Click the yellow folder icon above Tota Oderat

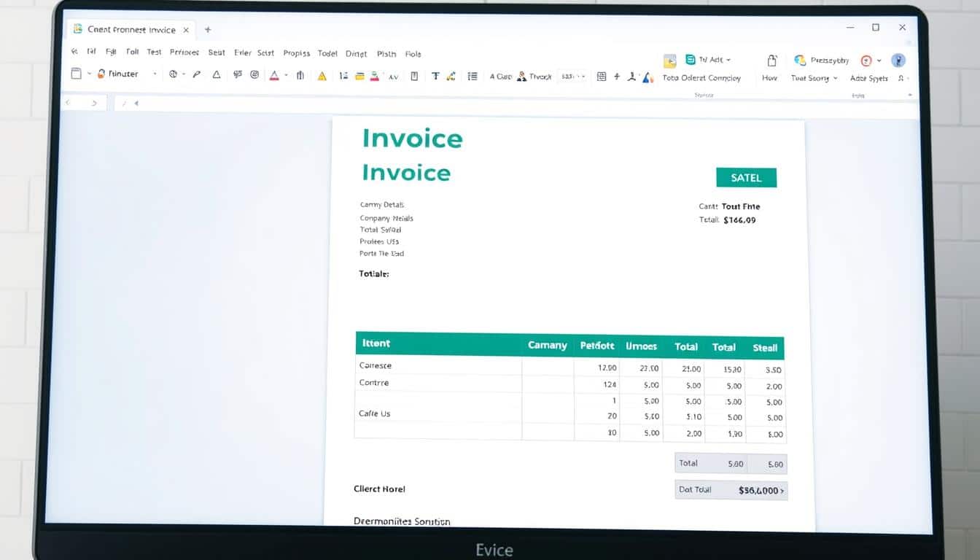tap(670, 61)
